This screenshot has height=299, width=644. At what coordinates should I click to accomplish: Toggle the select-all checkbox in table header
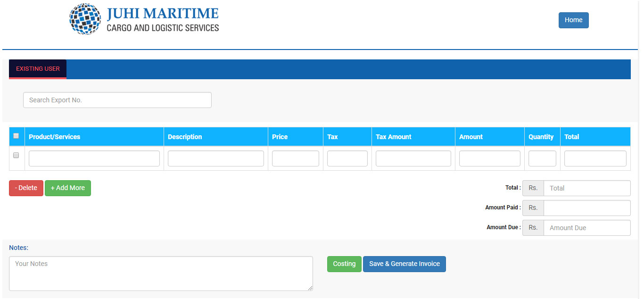16,136
